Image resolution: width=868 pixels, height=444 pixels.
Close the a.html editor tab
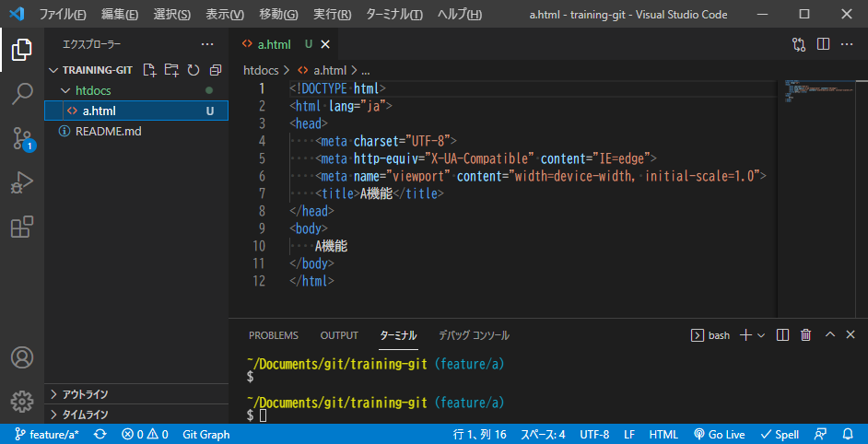pyautogui.click(x=325, y=45)
